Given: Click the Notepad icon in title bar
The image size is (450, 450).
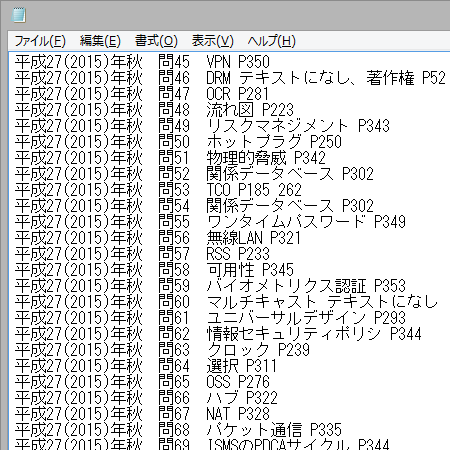Looking at the screenshot, I should pos(19,15).
